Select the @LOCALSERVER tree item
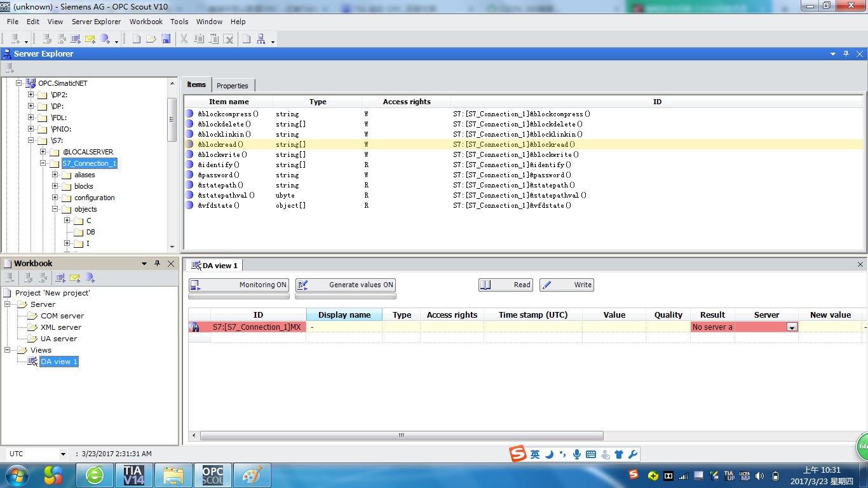The width and height of the screenshot is (868, 488). pyautogui.click(x=88, y=152)
